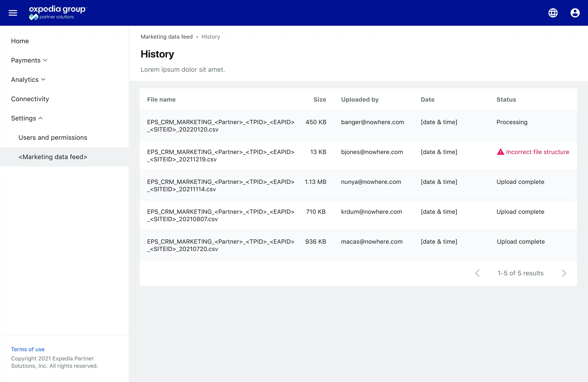This screenshot has height=382, width=588.
Task: Click the Expedia partner solutions logo
Action: 58,12
